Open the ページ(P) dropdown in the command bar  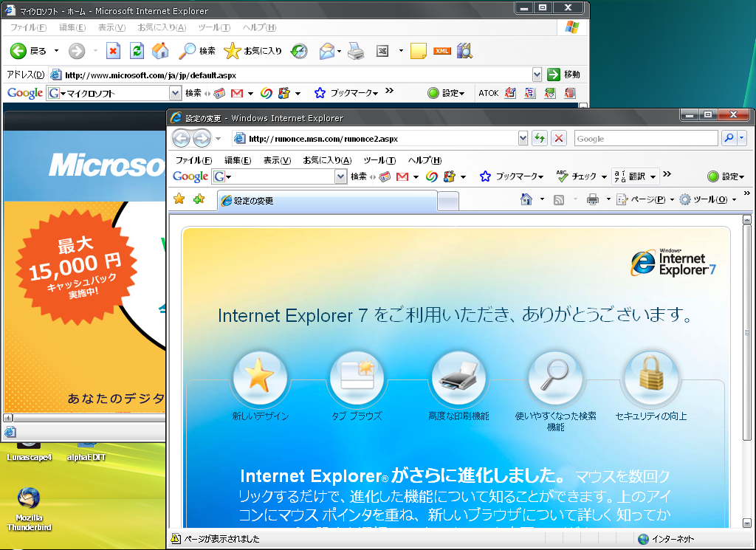pos(642,199)
